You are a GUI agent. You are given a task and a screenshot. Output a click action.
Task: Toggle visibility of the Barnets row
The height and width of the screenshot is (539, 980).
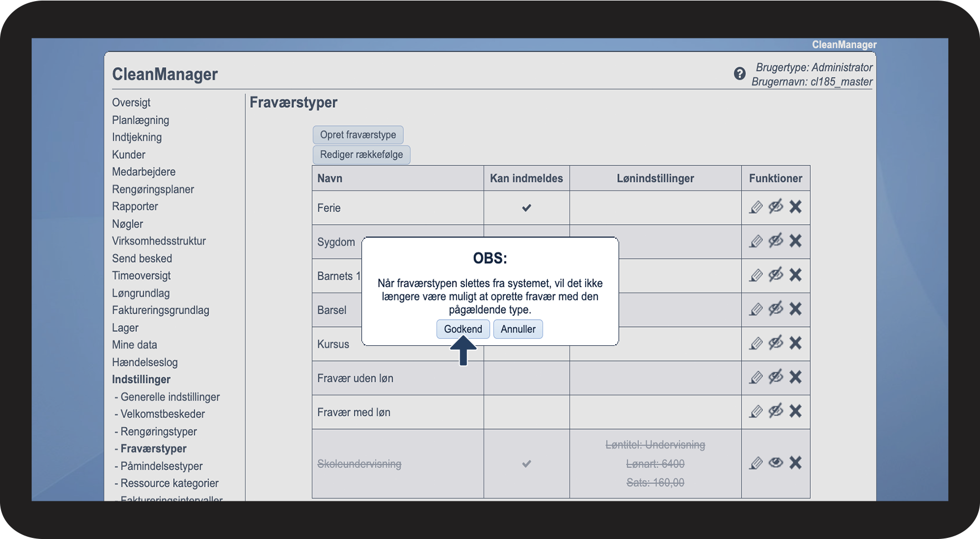tap(776, 274)
